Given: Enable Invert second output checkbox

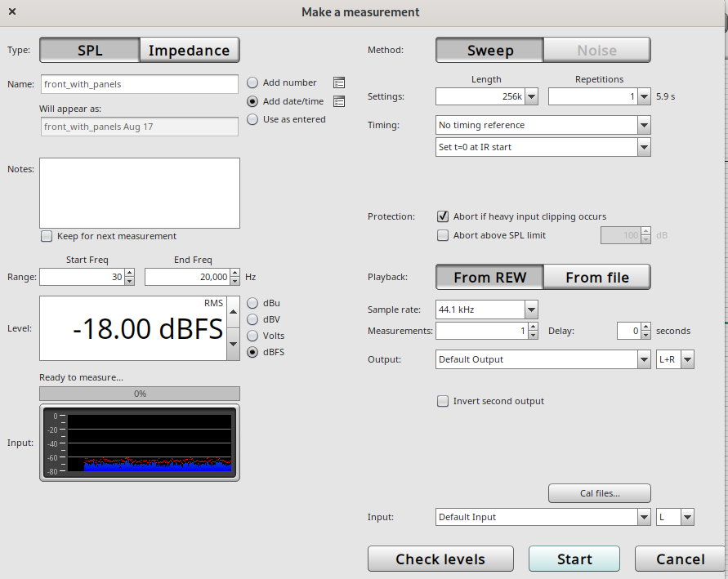Looking at the screenshot, I should click(x=443, y=401).
